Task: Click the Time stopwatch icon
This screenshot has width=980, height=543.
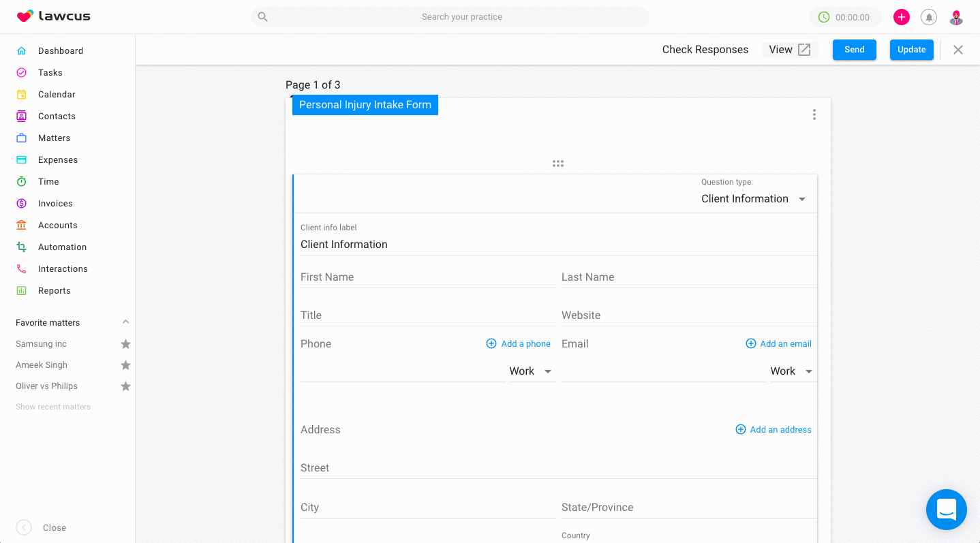Action: (x=22, y=181)
